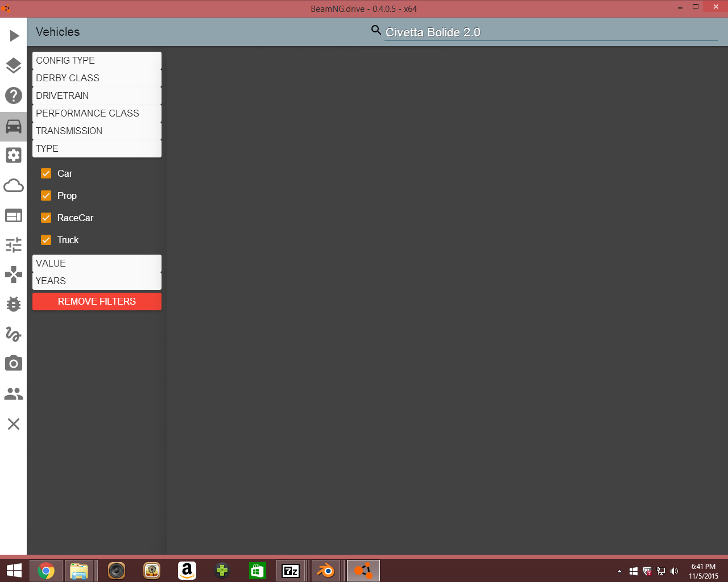Open the Photo mode camera icon
This screenshot has width=728, height=582.
(14, 363)
